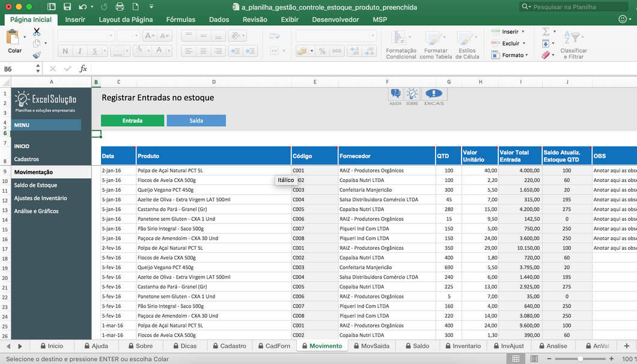Click the New document icon

pyautogui.click(x=135, y=7)
